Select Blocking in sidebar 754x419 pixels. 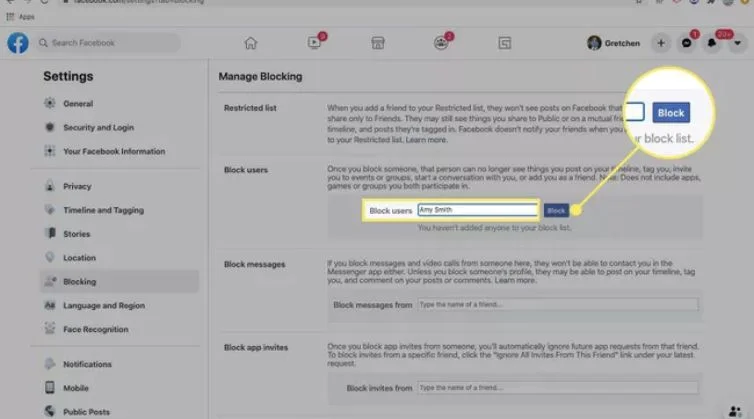pos(119,281)
